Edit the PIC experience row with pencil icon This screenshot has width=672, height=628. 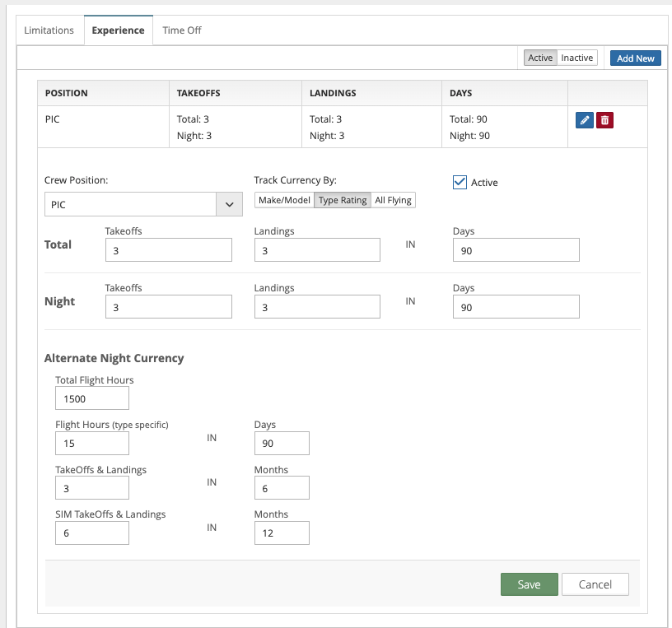[x=584, y=120]
